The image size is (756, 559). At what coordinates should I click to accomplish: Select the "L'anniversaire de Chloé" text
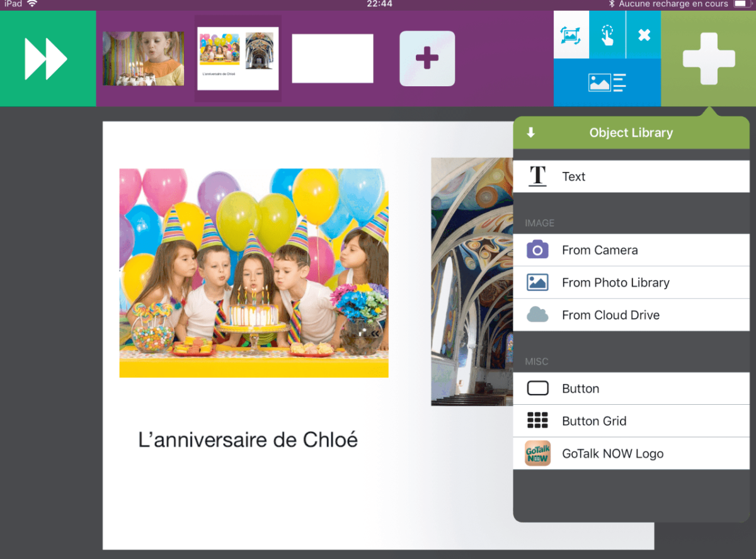click(x=248, y=440)
